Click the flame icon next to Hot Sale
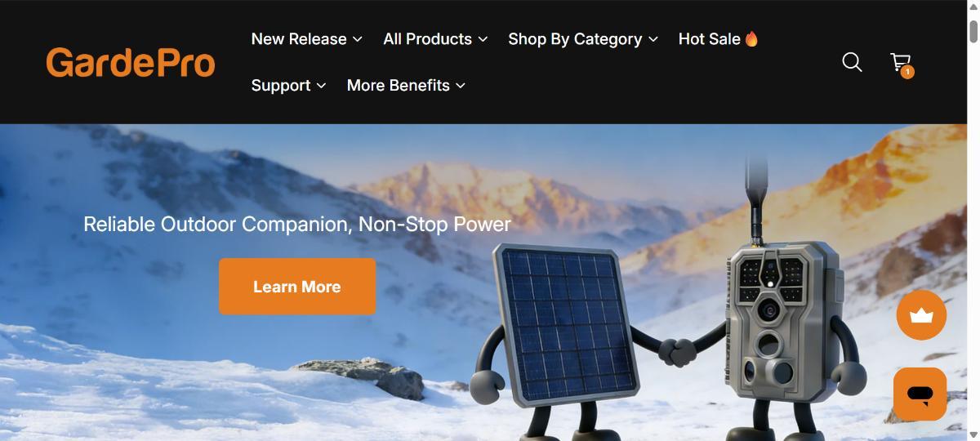980x441 pixels. point(751,38)
